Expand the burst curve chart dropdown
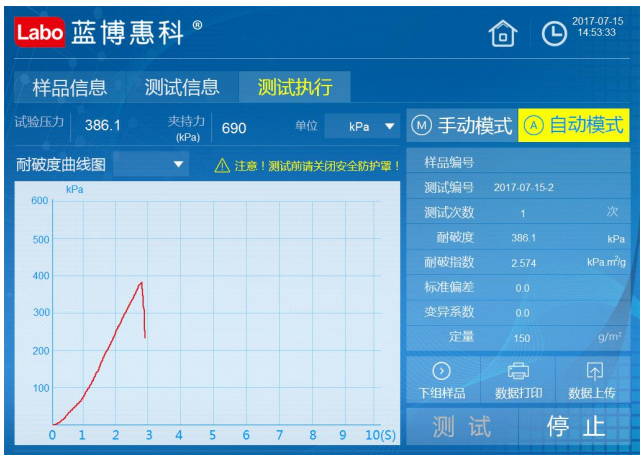The image size is (644, 455). tap(179, 164)
